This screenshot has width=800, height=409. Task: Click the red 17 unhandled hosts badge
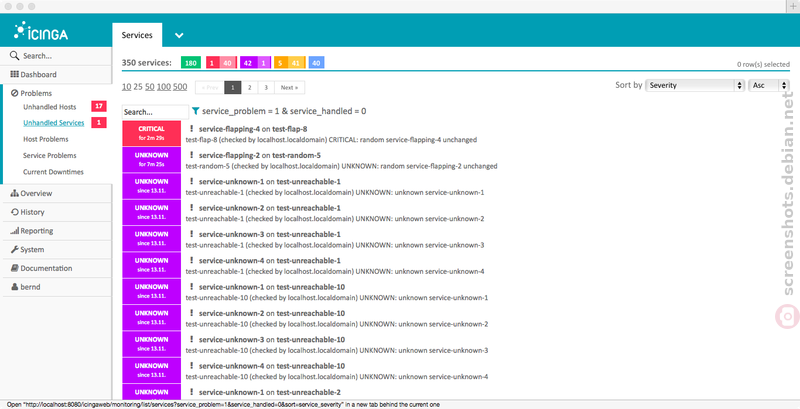click(99, 107)
